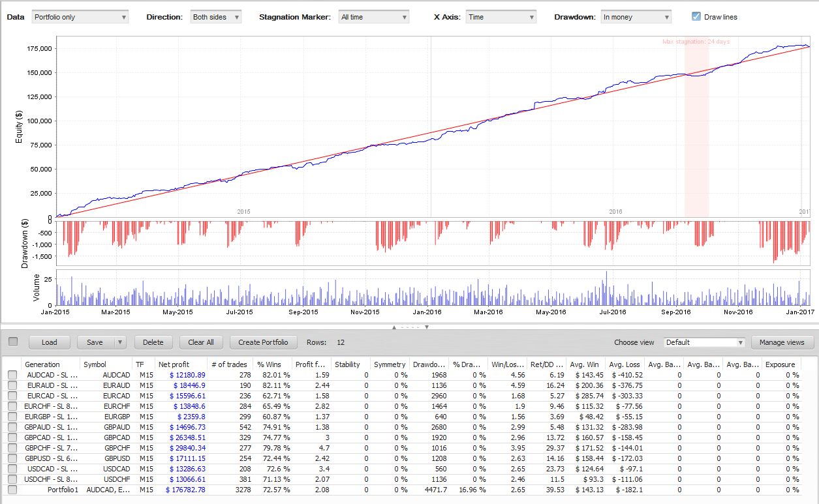
Task: Click the Load button
Action: pyautogui.click(x=50, y=342)
